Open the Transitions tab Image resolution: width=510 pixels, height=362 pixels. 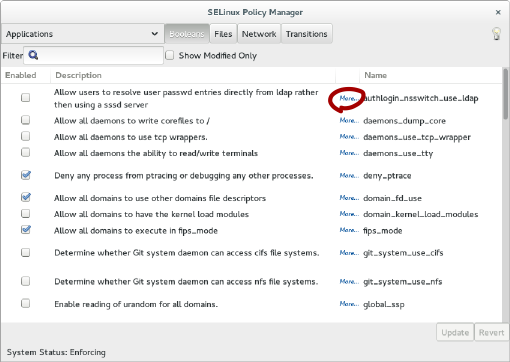click(x=306, y=34)
